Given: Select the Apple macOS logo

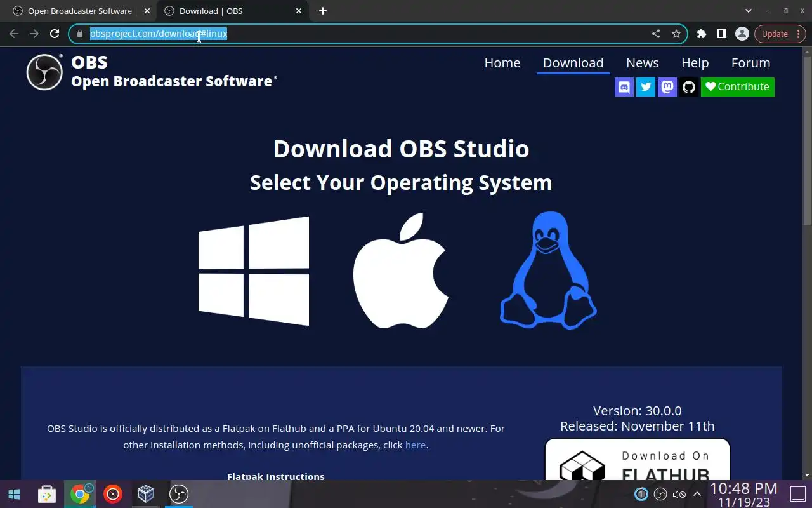Looking at the screenshot, I should pyautogui.click(x=401, y=271).
